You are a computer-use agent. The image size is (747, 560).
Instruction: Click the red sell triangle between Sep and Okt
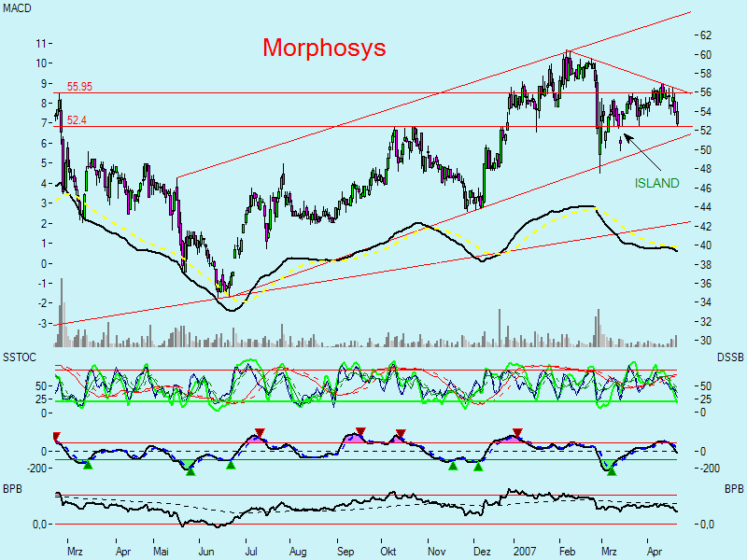click(360, 431)
